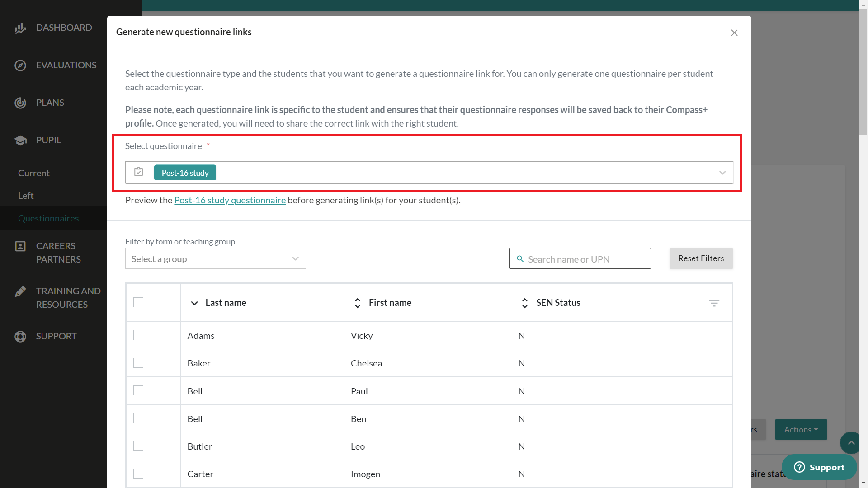Screen dimensions: 868x488
Task: Open the Post-16 study questionnaire preview link
Action: pos(230,200)
